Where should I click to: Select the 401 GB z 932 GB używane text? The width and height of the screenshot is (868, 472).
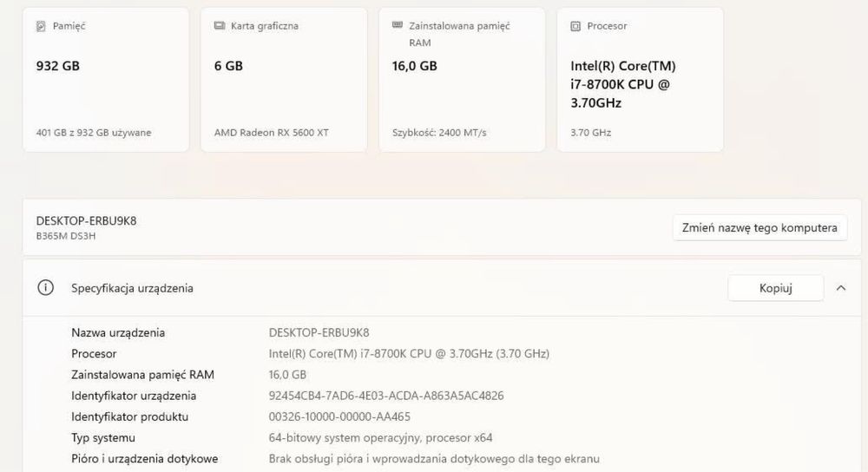coord(94,133)
